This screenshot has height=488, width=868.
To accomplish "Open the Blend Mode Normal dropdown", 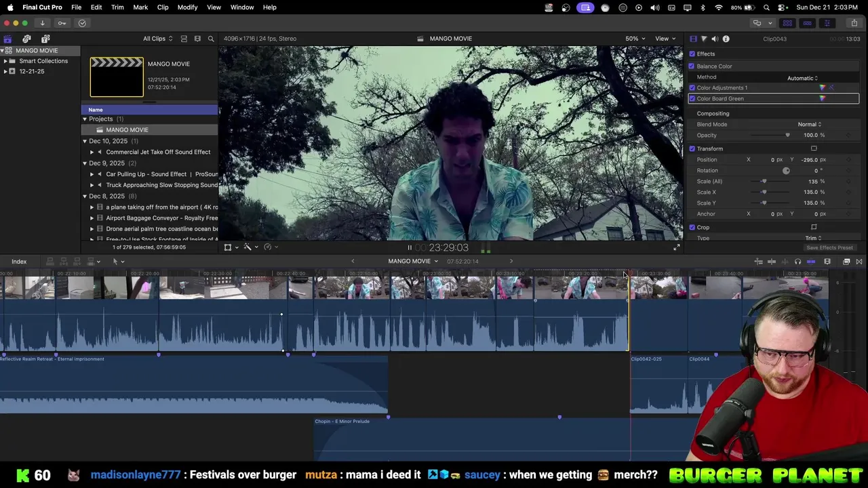I will (809, 124).
